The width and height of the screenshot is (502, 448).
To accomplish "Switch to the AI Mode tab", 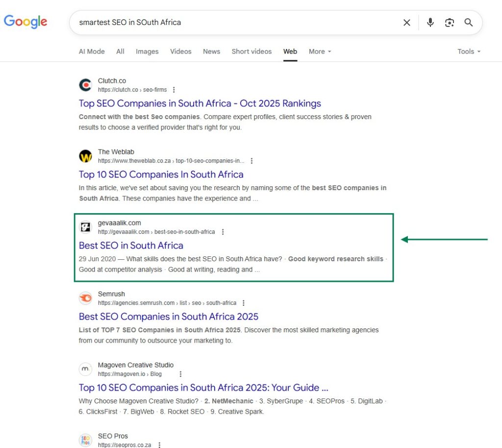I will pyautogui.click(x=92, y=51).
